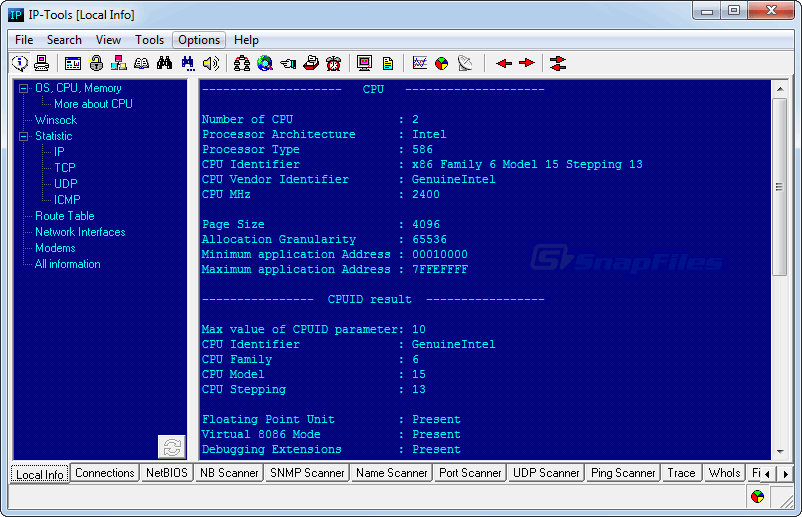Viewport: 802px width, 517px height.
Task: Click the monitor screen Telnet icon
Action: coord(365,63)
